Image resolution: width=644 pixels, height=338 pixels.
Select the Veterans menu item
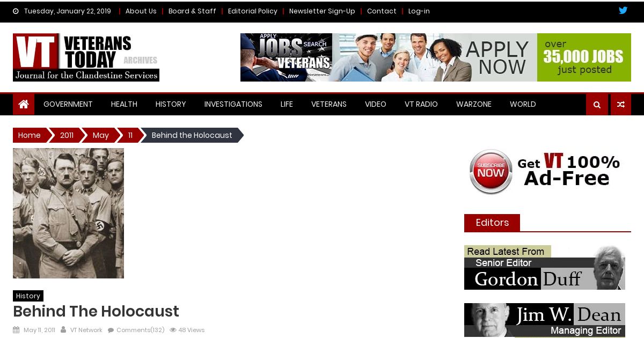click(x=329, y=104)
